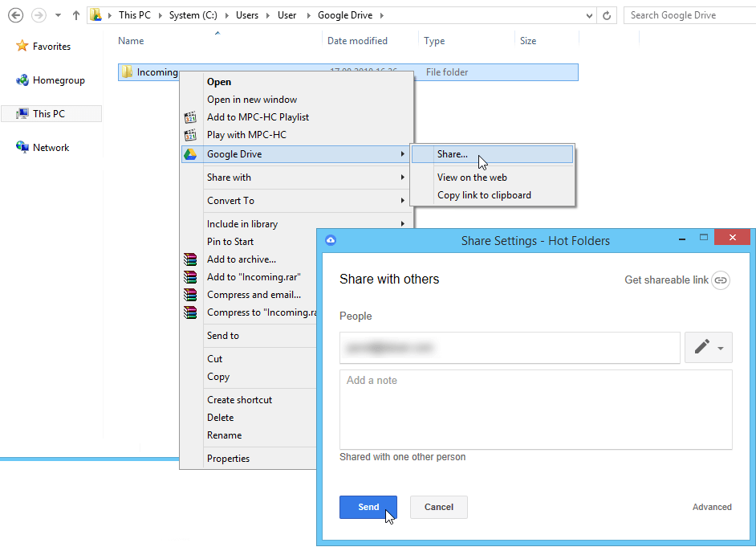Select 'User' breadcrumb segment

(x=287, y=15)
